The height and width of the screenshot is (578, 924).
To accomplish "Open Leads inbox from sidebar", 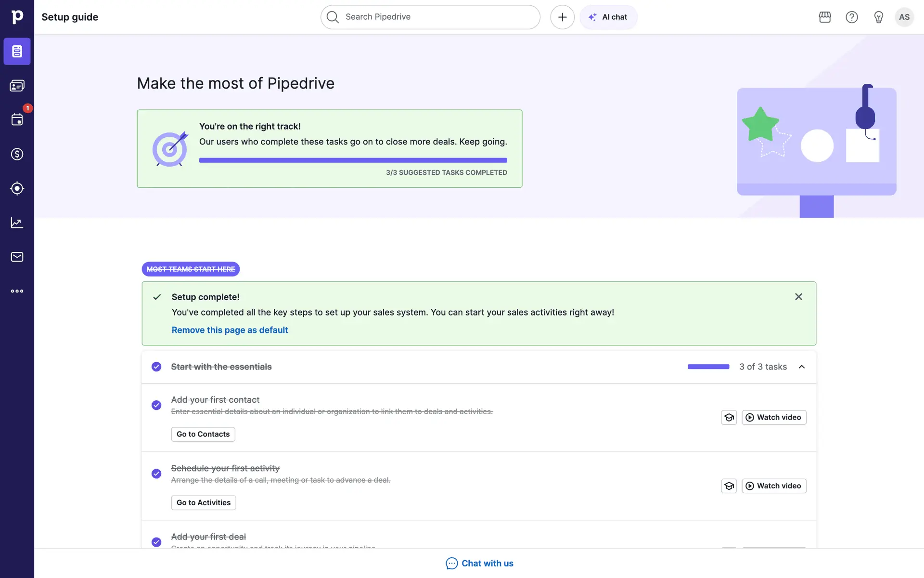I will pos(17,86).
